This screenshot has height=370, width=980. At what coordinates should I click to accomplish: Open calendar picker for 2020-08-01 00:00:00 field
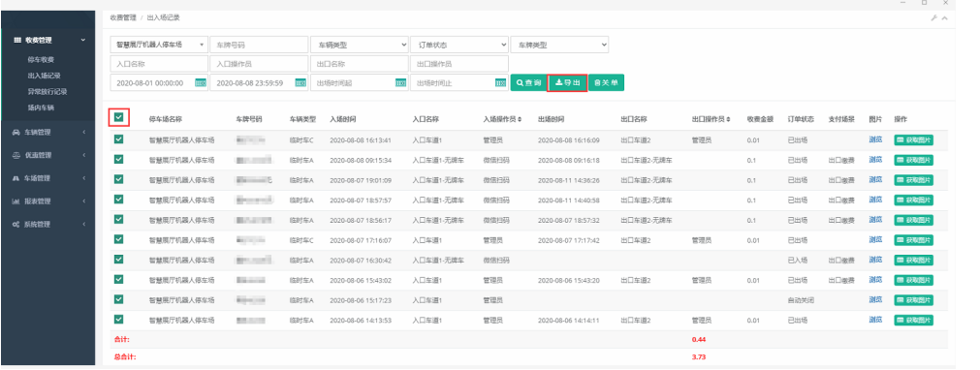click(x=200, y=82)
